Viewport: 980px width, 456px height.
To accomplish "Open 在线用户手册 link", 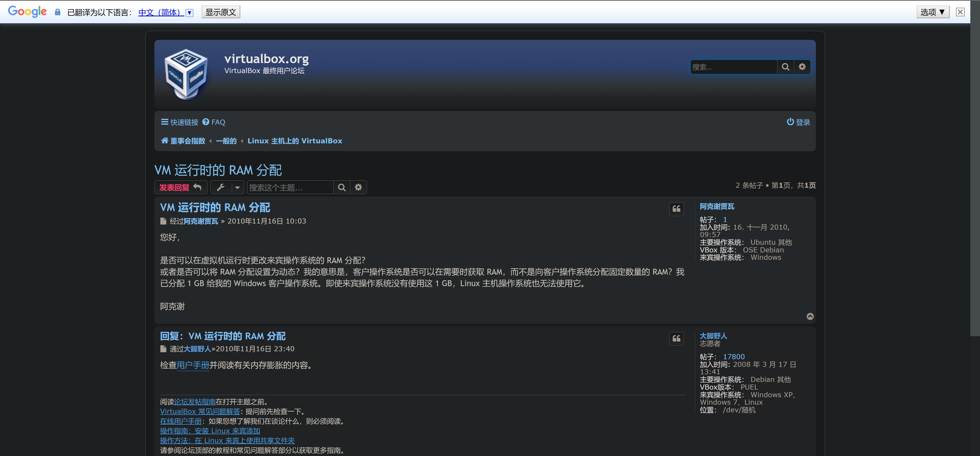I will [181, 421].
